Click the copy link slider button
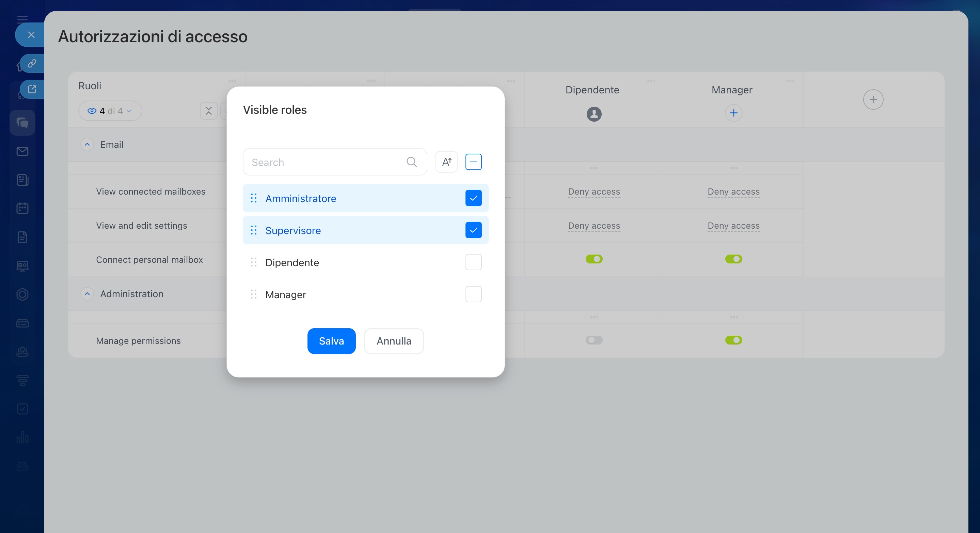 [x=32, y=63]
